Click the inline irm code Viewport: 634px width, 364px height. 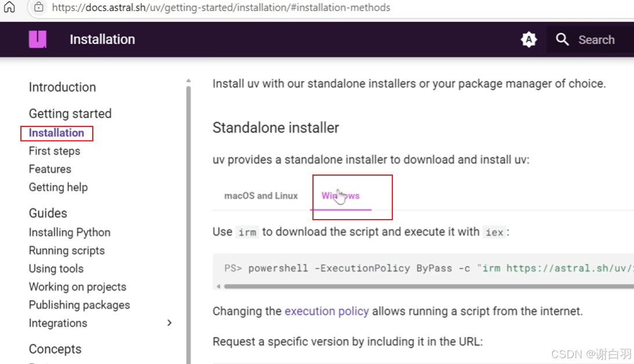point(247,232)
